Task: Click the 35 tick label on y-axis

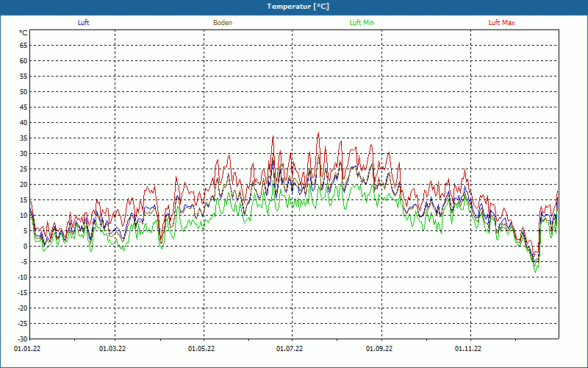Action: (x=23, y=138)
